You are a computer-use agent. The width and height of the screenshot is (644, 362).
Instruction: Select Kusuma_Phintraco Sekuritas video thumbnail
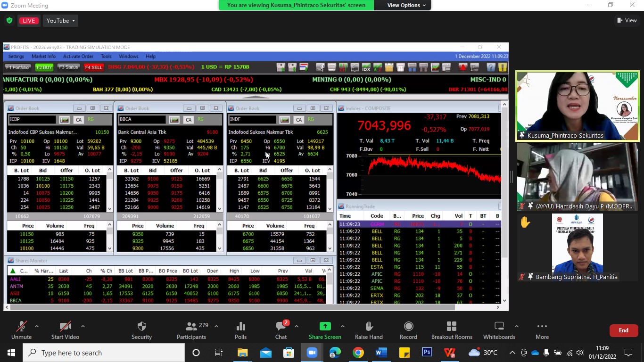(577, 106)
